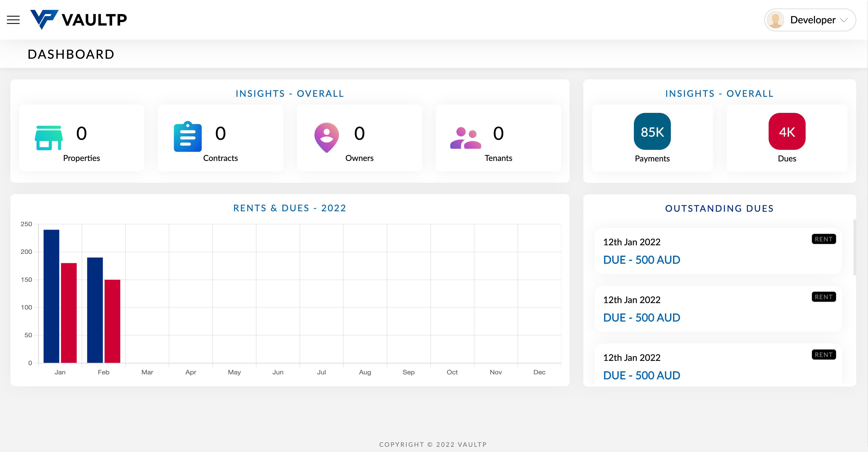
Task: Click the Dec label on chart axis
Action: [x=539, y=372]
